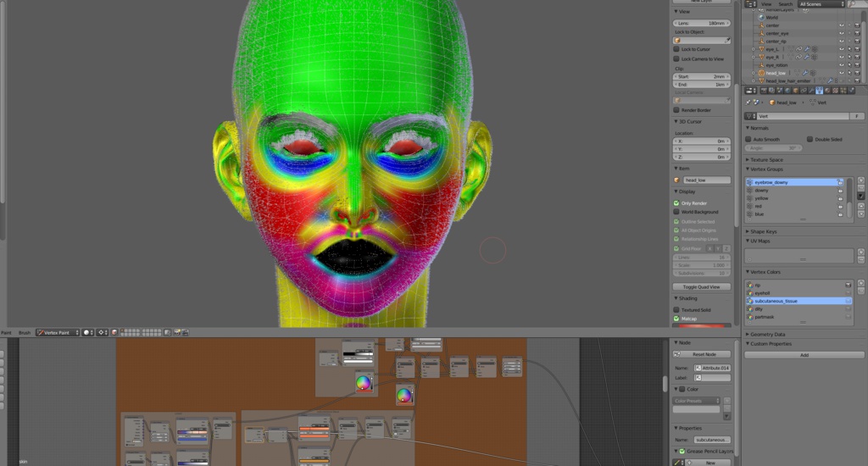Enable Lock Camera to View checkbox

[x=676, y=58]
